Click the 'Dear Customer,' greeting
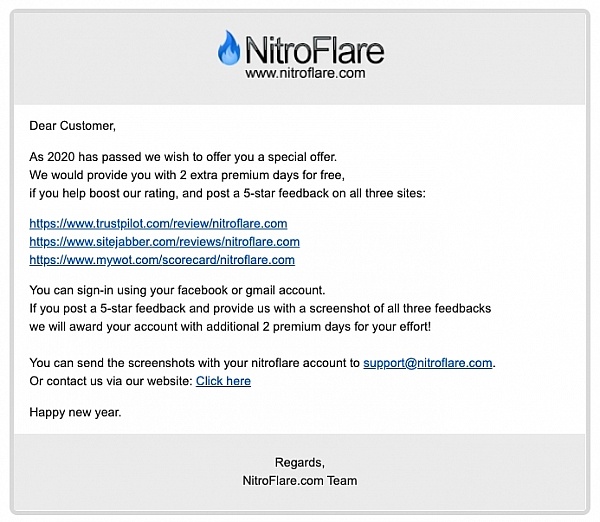The width and height of the screenshot is (600, 522). point(73,126)
